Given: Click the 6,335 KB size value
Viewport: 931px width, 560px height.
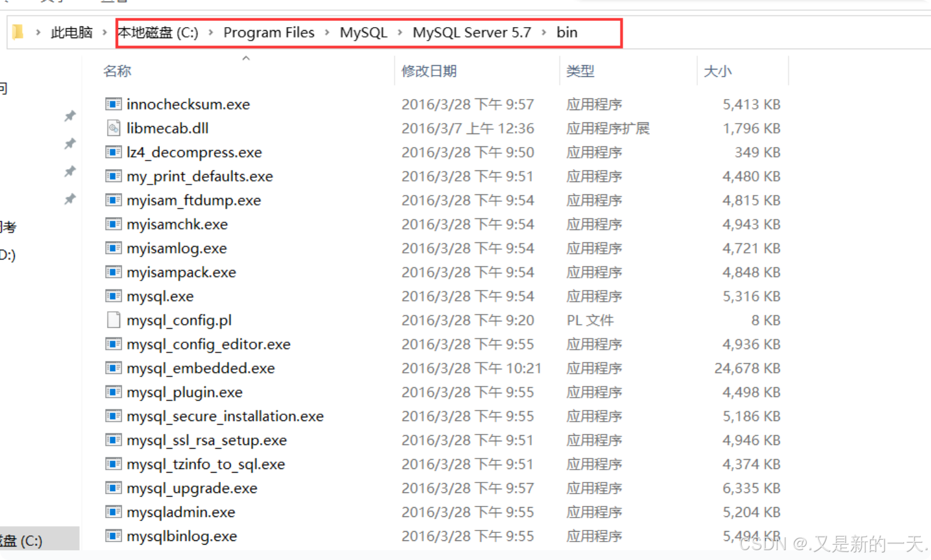Looking at the screenshot, I should [751, 487].
